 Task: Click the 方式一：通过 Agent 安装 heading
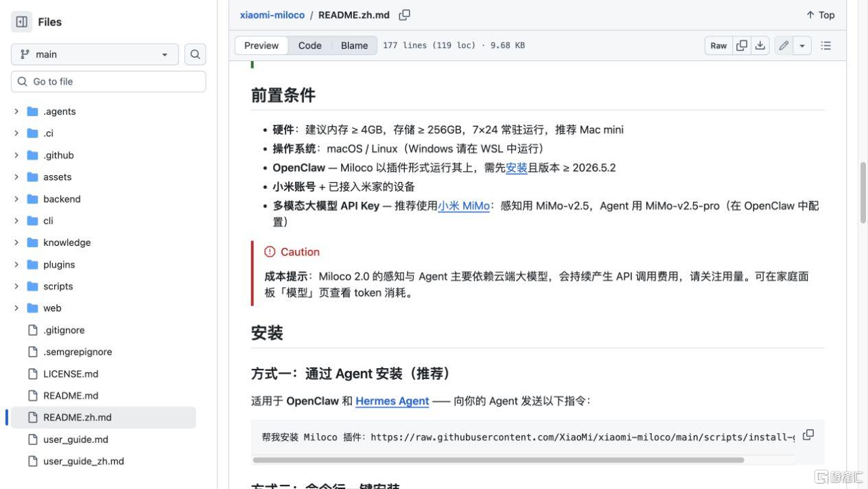[x=353, y=374]
